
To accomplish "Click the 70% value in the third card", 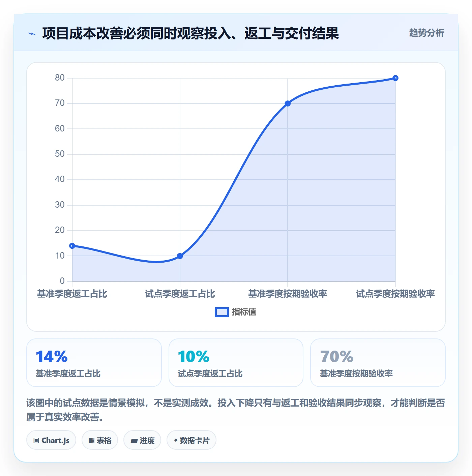I will [x=337, y=357].
